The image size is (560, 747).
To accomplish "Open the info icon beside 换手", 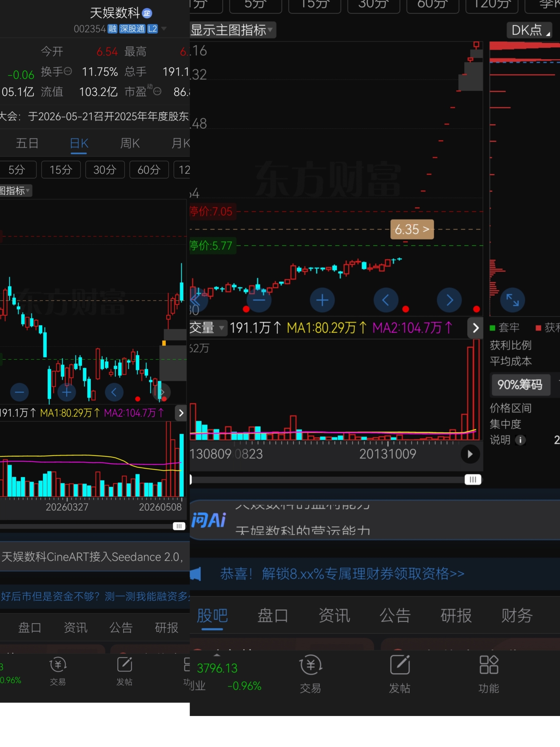I will point(68,71).
